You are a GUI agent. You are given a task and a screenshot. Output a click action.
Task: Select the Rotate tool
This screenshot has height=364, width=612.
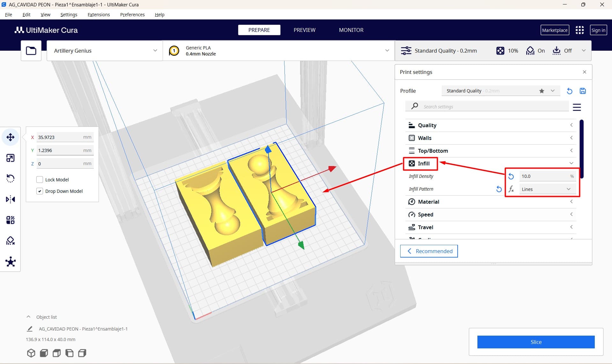pos(11,178)
